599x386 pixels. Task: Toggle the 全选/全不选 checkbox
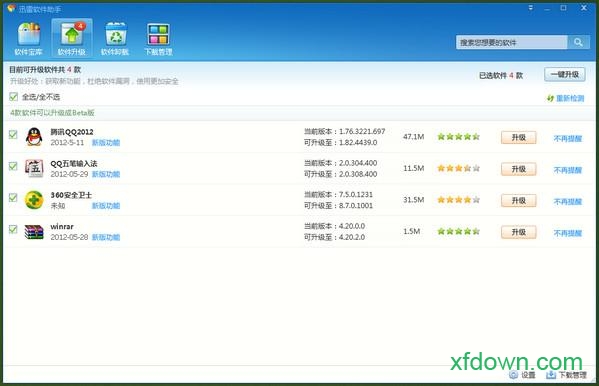tap(13, 97)
